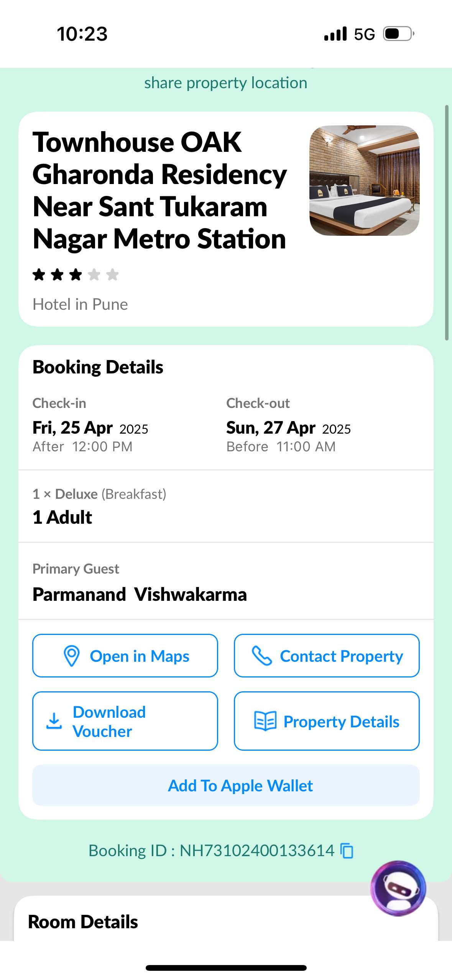Tap the Download Voucher button
Image resolution: width=452 pixels, height=980 pixels.
(x=125, y=721)
